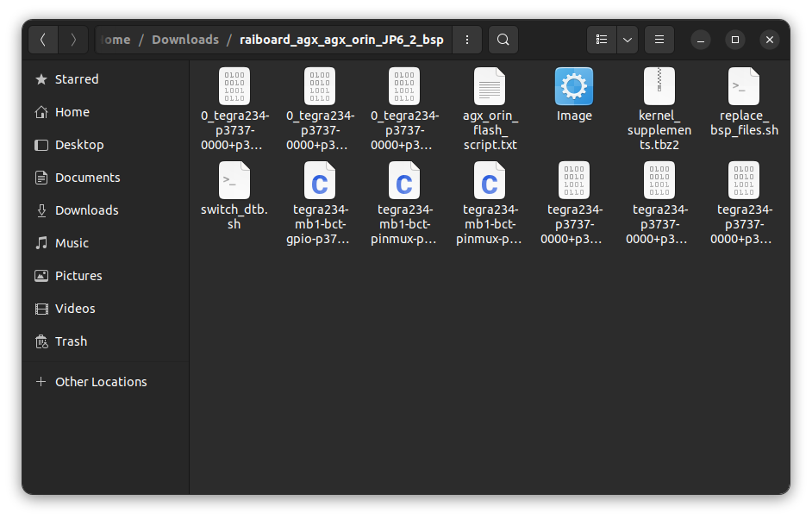Open the hamburger main menu

coord(659,40)
